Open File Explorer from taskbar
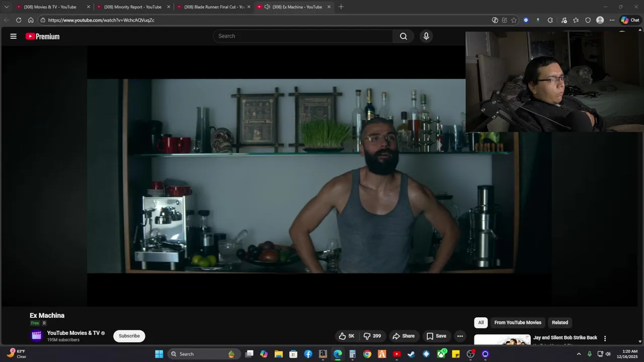 279,354
